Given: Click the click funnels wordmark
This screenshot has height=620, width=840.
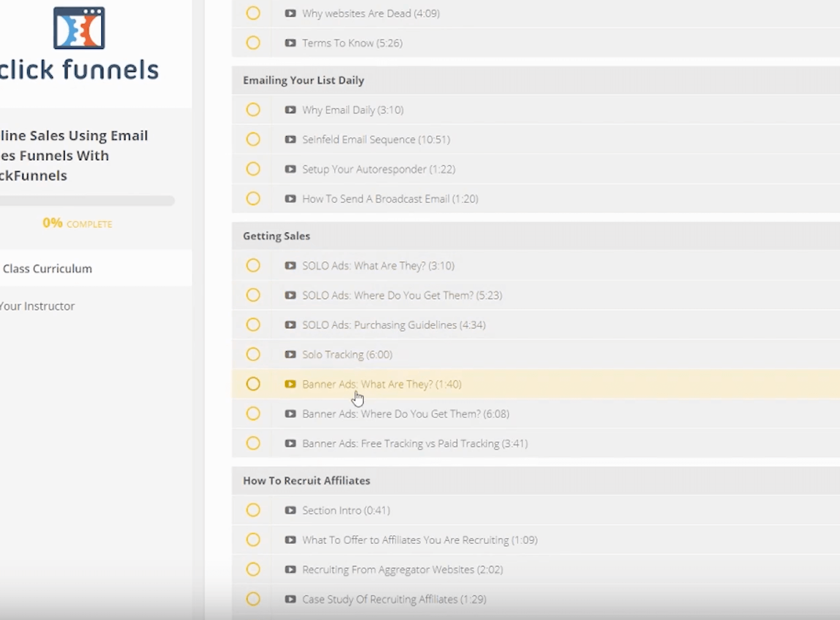Looking at the screenshot, I should (x=79, y=69).
